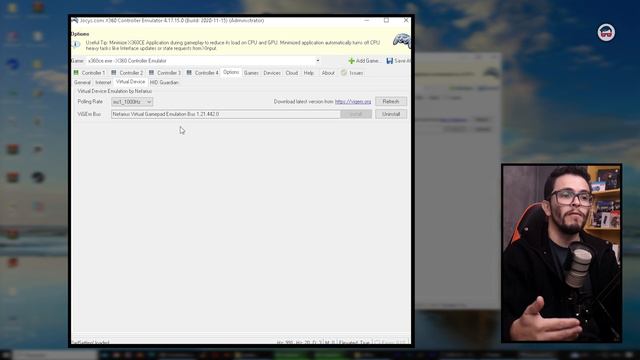Screen dimensions: 640x360
Task: Click the Issues tab status icon
Action: pyautogui.click(x=344, y=73)
